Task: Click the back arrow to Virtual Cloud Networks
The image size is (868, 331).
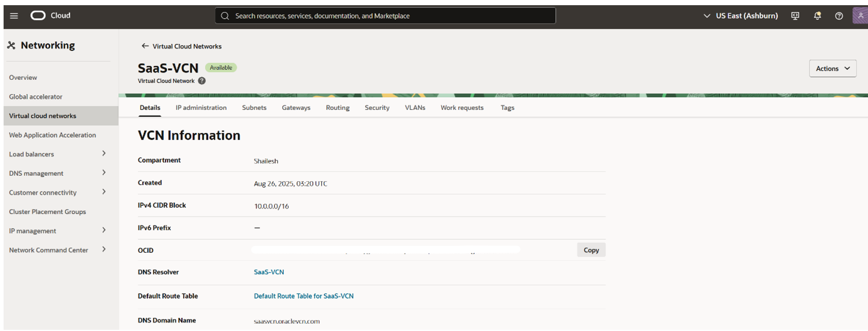Action: pos(145,46)
